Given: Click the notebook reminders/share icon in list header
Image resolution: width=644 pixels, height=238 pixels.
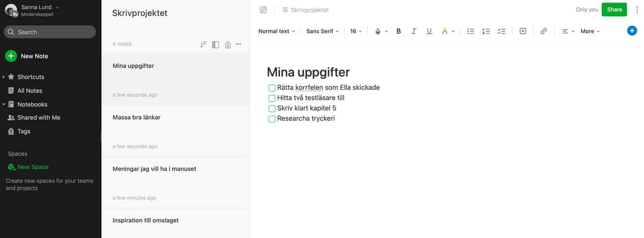Looking at the screenshot, I should coord(227,44).
